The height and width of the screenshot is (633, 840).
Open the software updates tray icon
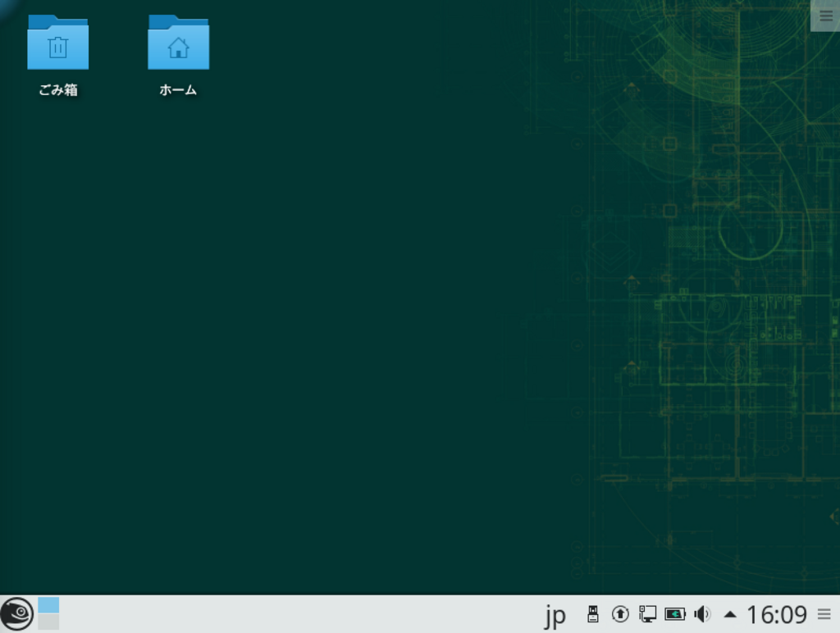(x=620, y=613)
